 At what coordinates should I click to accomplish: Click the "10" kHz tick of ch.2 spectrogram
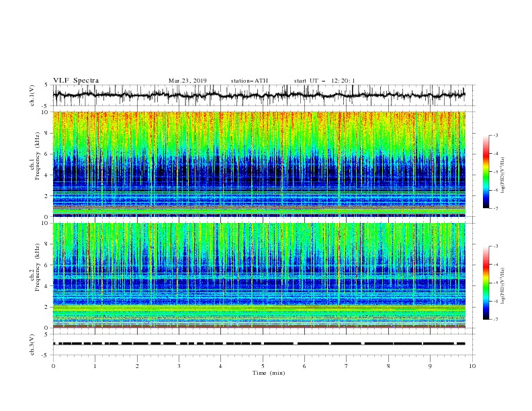tap(46, 223)
